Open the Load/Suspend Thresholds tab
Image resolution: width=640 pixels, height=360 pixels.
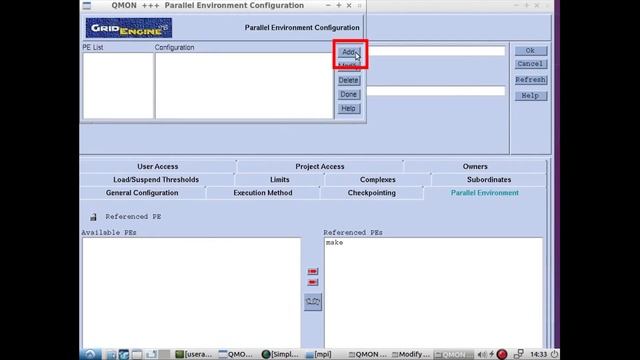(156, 180)
